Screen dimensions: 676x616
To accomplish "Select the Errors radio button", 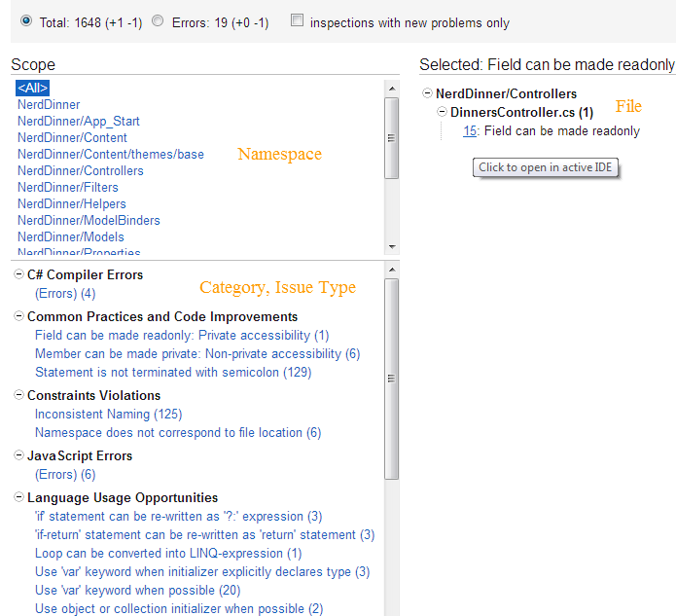I will click(158, 20).
